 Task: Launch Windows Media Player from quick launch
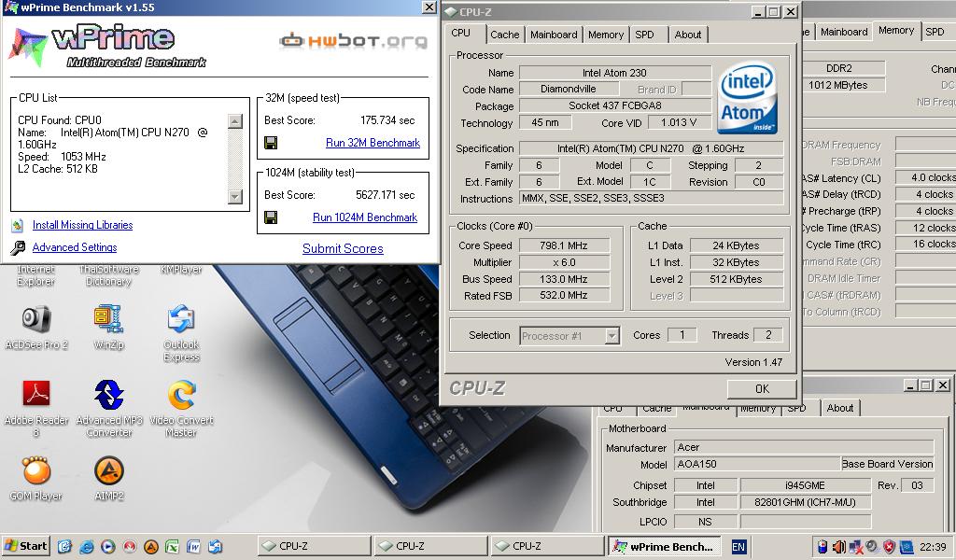point(108,547)
